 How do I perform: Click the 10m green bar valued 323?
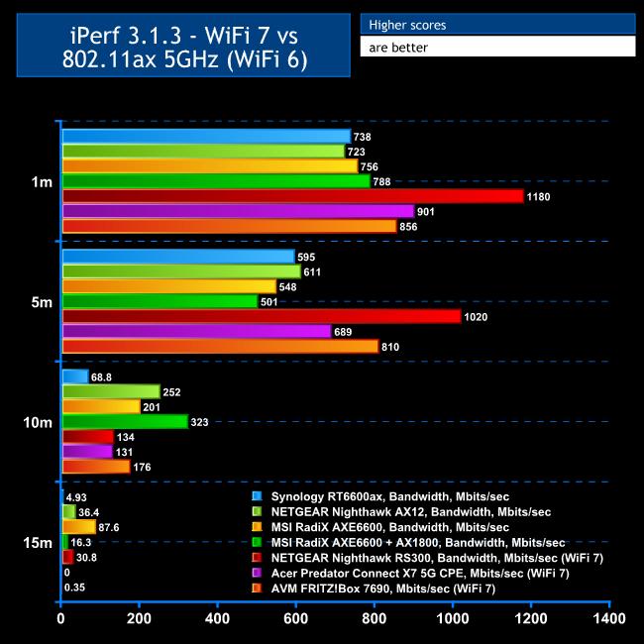click(x=125, y=422)
